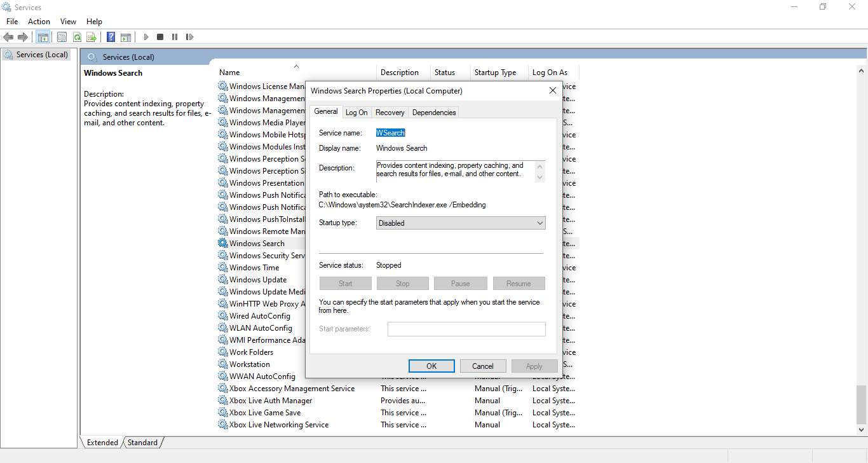The width and height of the screenshot is (868, 463).
Task: Click the gear icon beside WLAN AutoConfig
Action: [x=223, y=328]
